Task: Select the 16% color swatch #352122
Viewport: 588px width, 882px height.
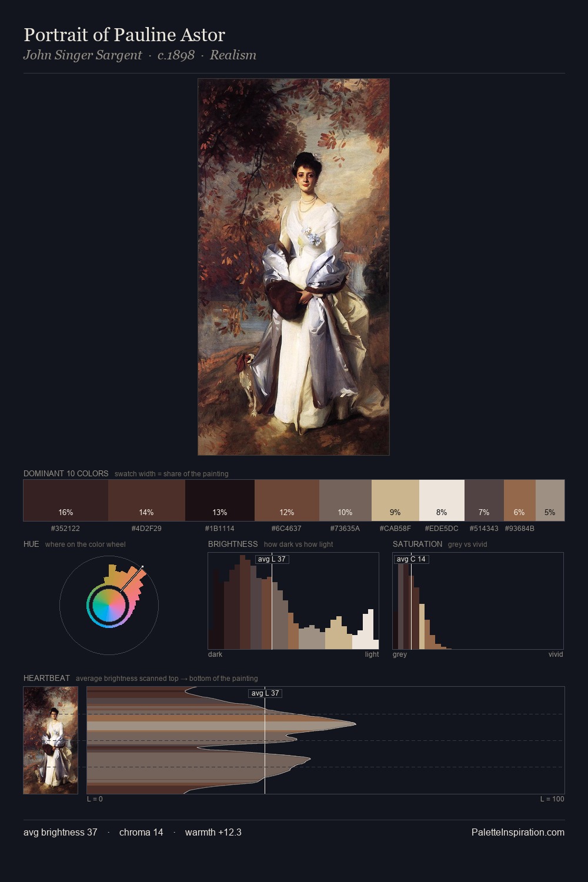Action: tap(66, 500)
